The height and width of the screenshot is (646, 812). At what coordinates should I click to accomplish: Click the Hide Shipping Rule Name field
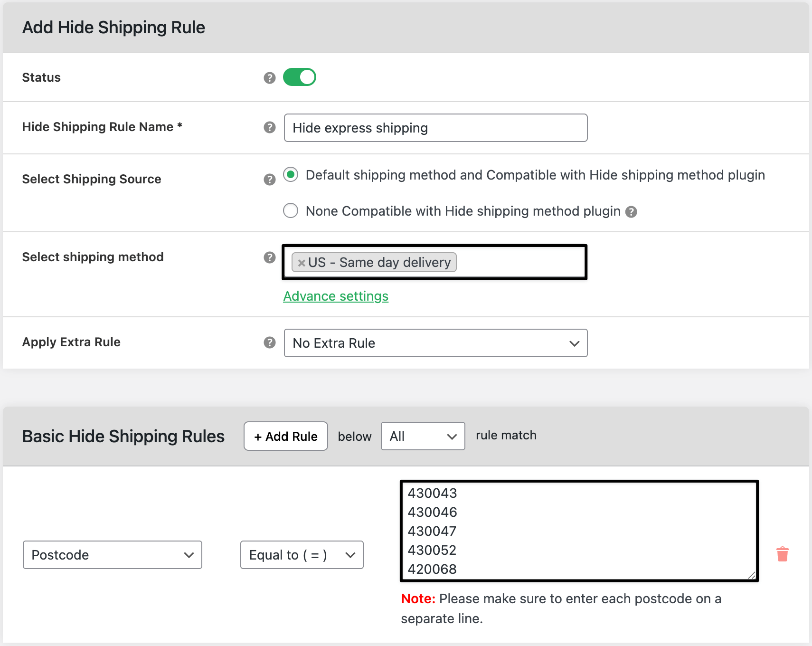click(435, 128)
